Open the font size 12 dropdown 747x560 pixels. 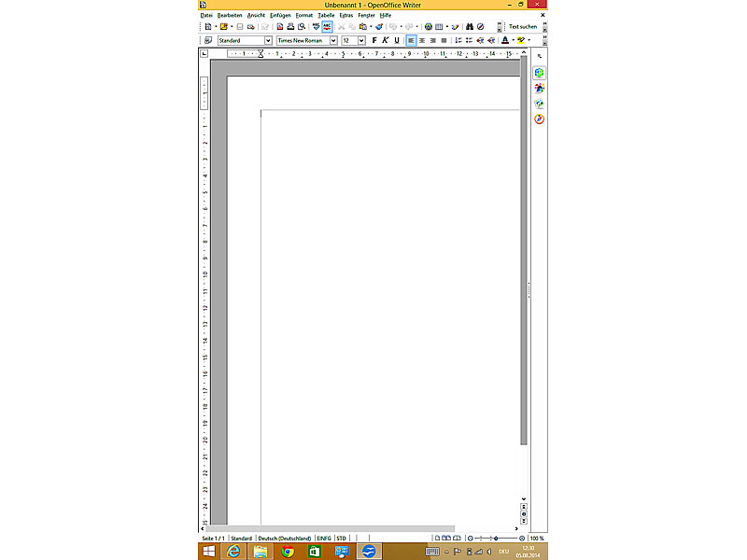(x=360, y=41)
